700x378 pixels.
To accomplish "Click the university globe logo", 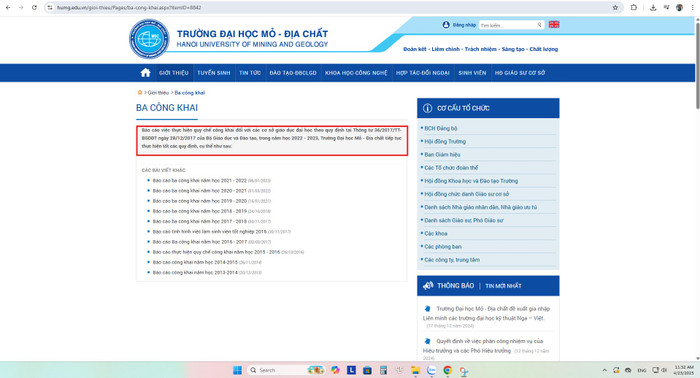I will [149, 39].
